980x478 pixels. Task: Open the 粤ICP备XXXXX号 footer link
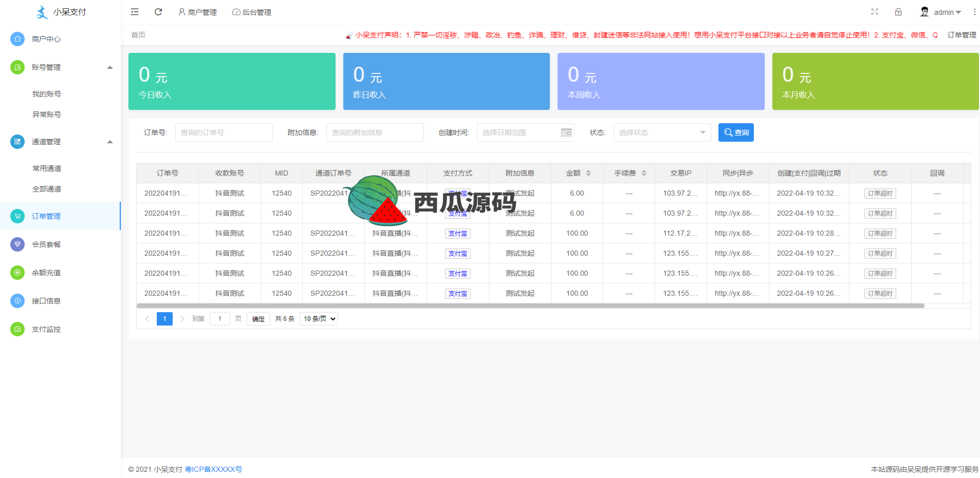213,469
